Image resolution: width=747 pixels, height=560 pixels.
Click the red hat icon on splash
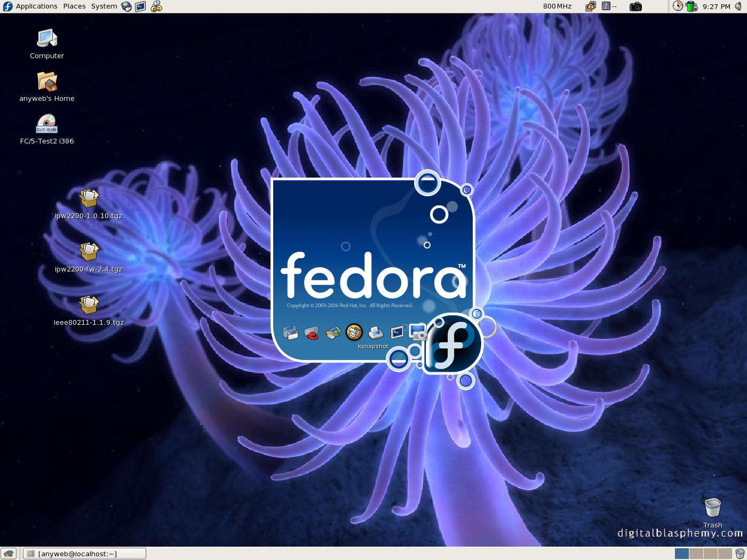tap(312, 333)
